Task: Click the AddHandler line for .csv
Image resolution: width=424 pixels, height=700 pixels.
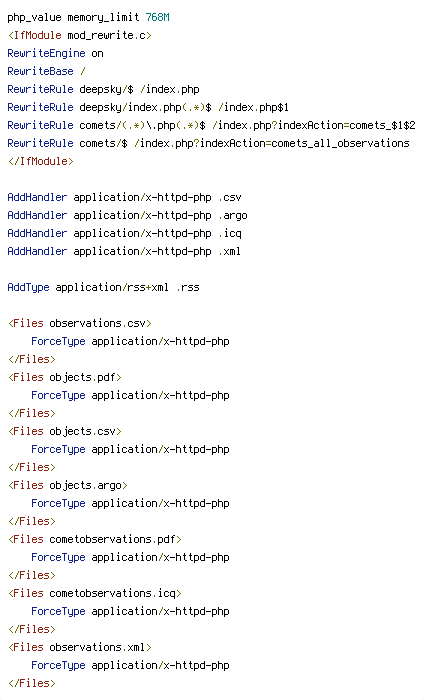Action: (125, 197)
